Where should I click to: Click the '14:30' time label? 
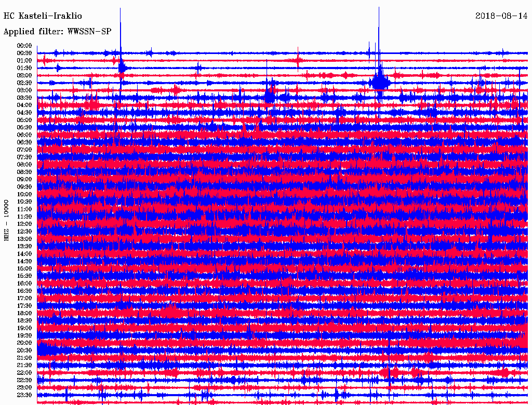pos(24,261)
